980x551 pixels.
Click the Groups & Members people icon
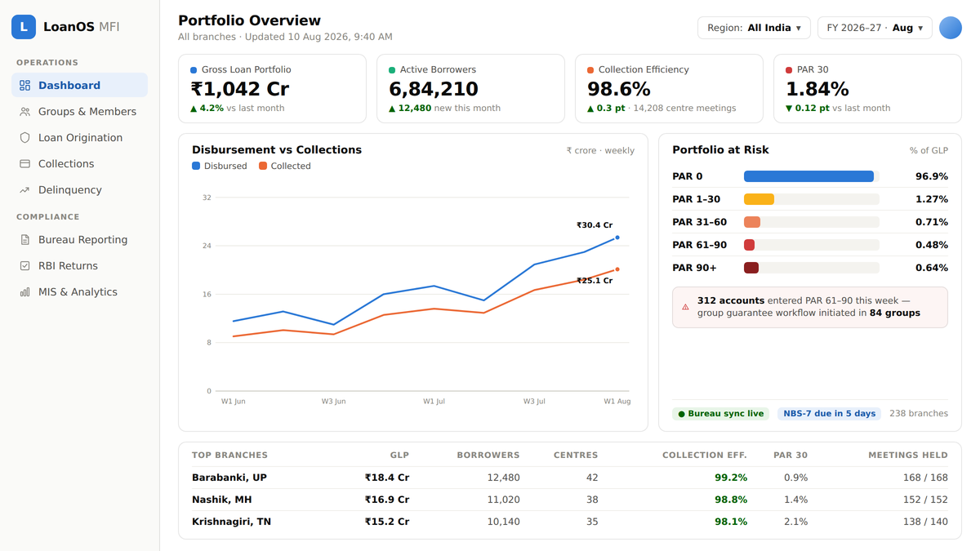coord(24,112)
